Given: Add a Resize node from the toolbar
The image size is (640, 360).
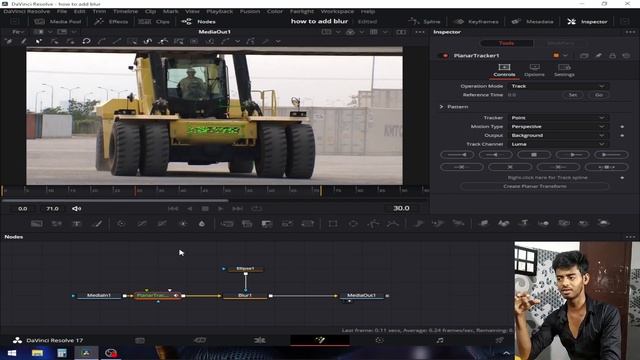Looking at the screenshot, I should tap(287, 223).
